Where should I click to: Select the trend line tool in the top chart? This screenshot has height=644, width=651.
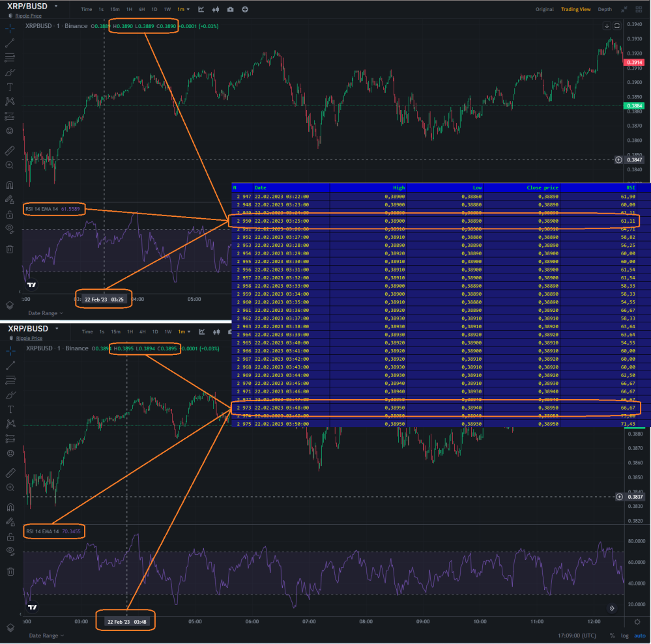[10, 43]
